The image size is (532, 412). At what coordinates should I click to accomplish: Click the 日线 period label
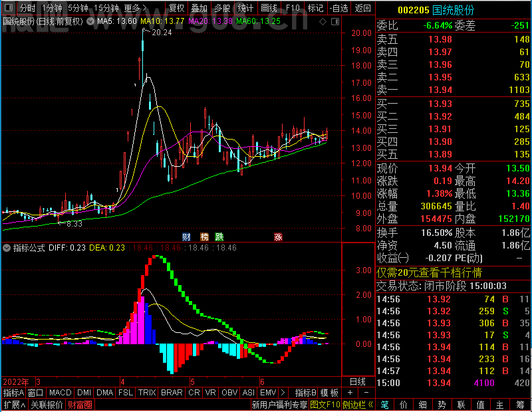(358, 382)
